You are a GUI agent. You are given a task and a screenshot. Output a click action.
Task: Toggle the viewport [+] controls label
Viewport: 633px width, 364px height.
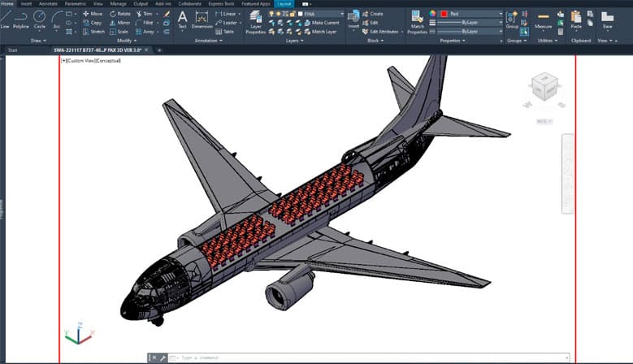pyautogui.click(x=63, y=61)
